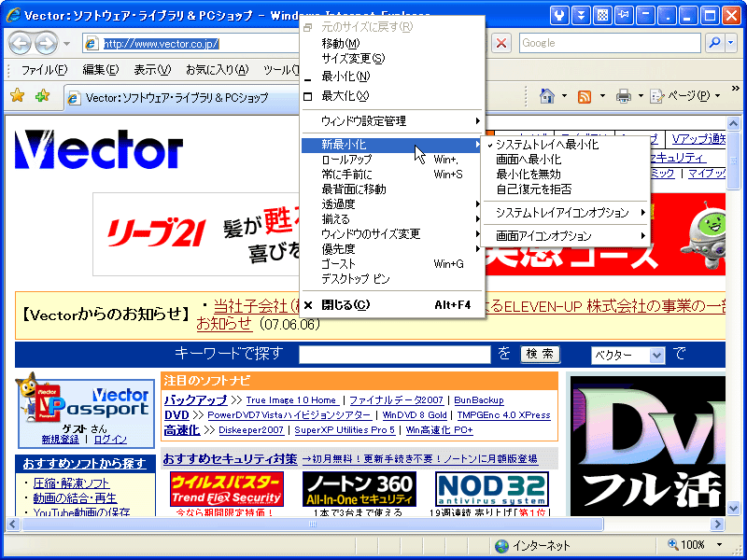Stop loading with the red X button
The image size is (747, 560).
(x=501, y=43)
